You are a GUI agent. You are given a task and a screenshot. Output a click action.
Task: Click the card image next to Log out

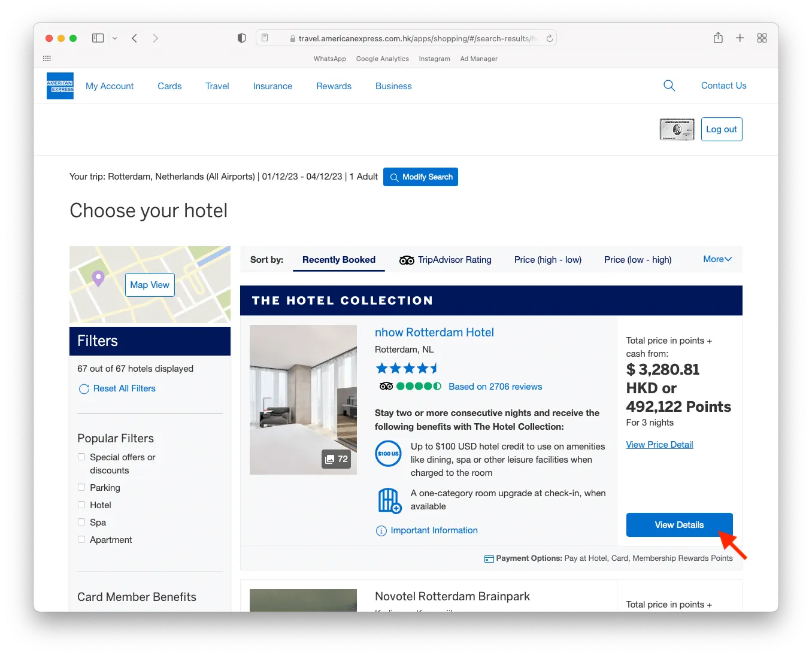tap(677, 129)
